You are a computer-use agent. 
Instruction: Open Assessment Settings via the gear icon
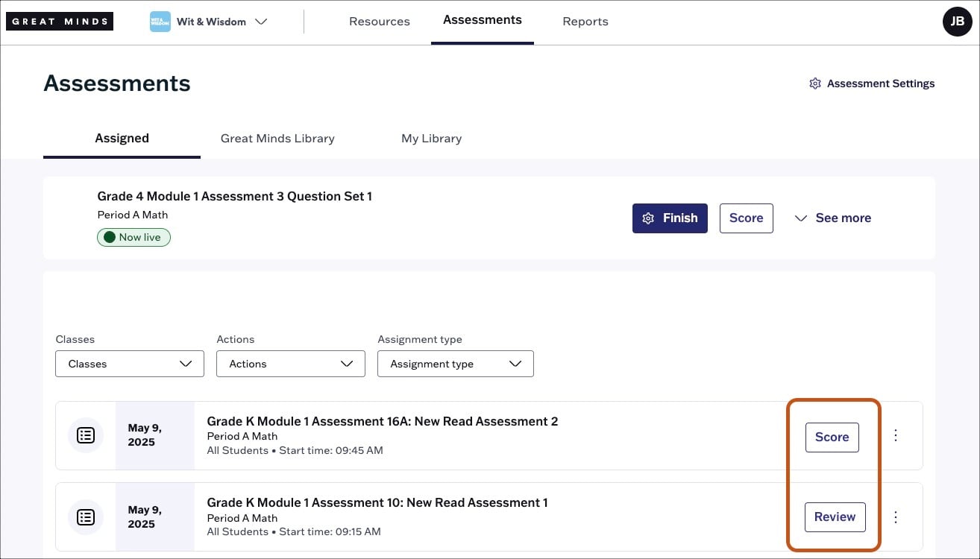click(815, 83)
